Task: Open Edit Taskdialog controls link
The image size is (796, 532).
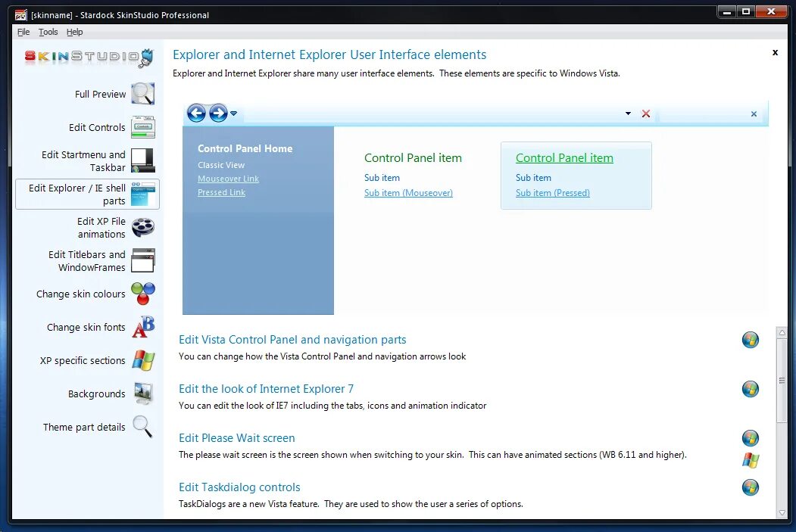Action: (239, 487)
